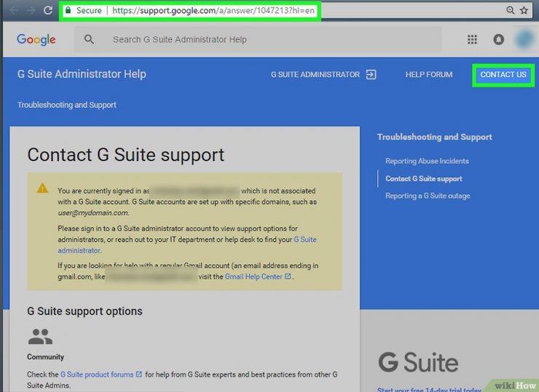Click external link icon after G Suite product forums
The height and width of the screenshot is (392, 539).
point(139,374)
